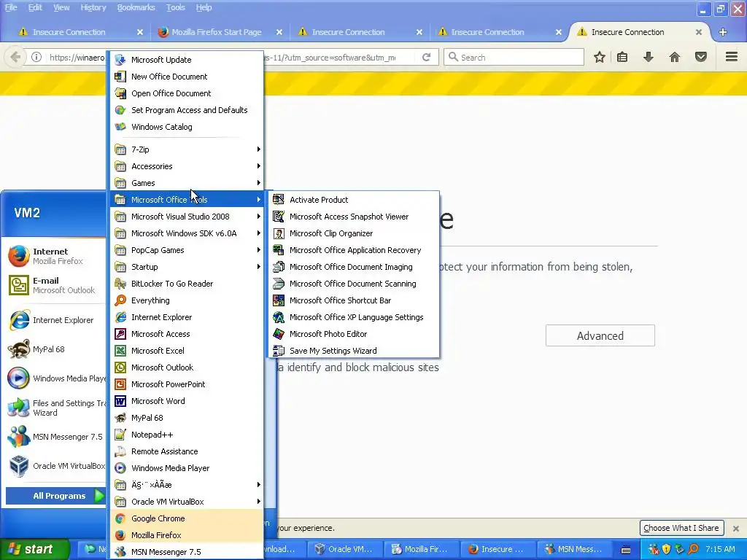Viewport: 747px width, 560px height.
Task: Expand the PopCap Games folder
Action: pos(187,250)
